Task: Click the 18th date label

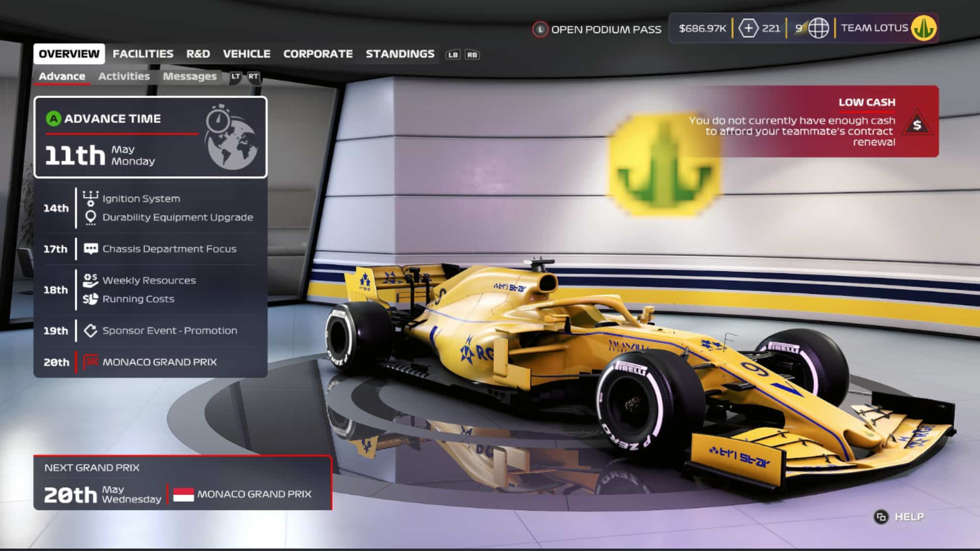Action: click(x=56, y=290)
